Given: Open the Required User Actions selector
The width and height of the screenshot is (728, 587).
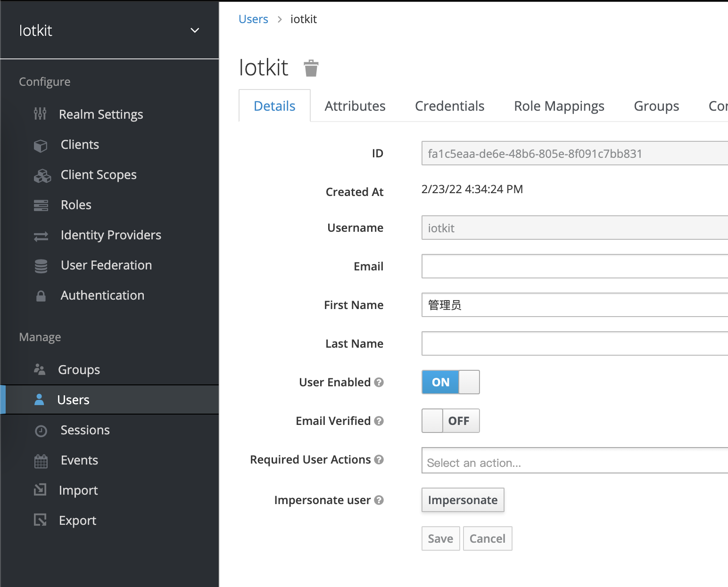Looking at the screenshot, I should [x=575, y=460].
